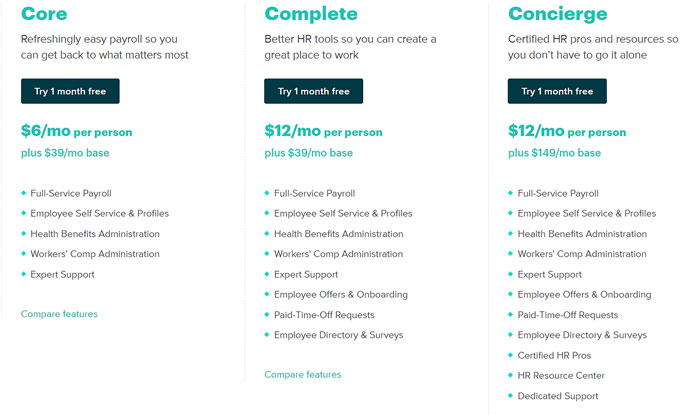Click the bullet icon beside Certified HR Pros
696x415 pixels.
click(510, 355)
